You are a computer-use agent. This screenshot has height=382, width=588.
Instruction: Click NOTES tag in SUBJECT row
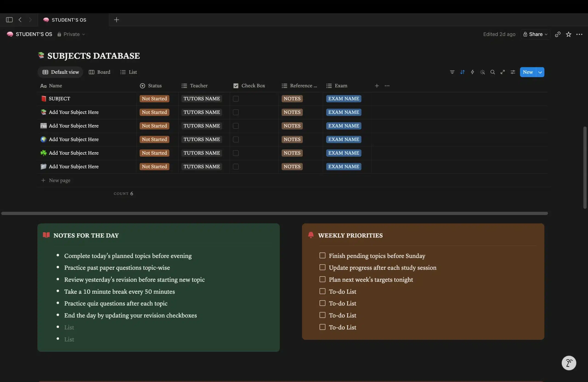[292, 99]
